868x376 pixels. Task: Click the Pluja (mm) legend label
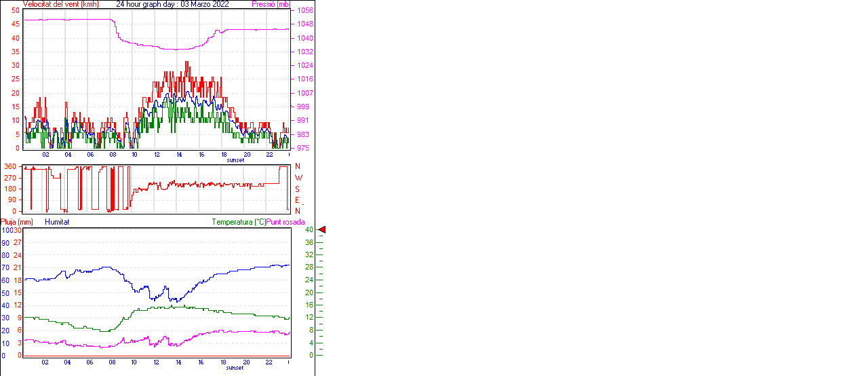point(17,222)
